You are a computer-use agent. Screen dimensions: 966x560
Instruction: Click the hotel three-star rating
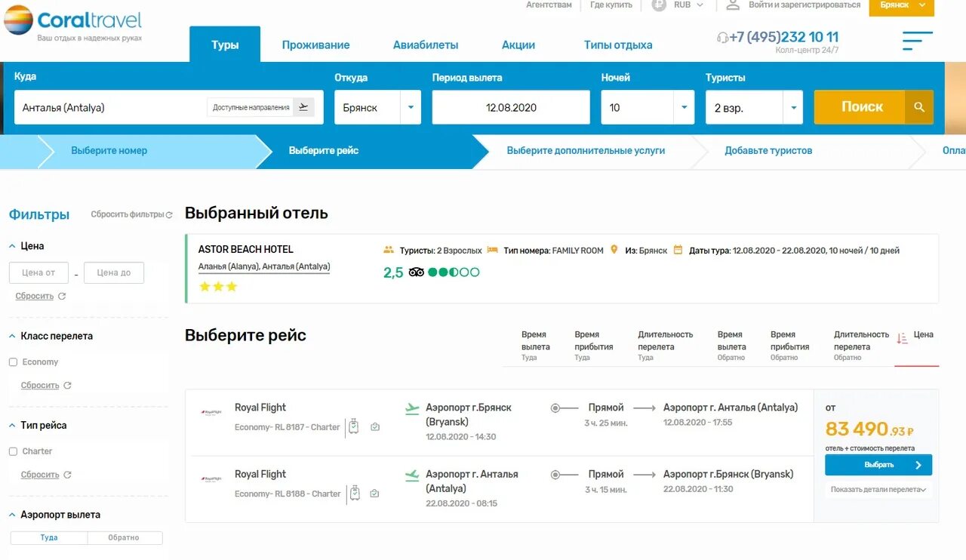(218, 287)
